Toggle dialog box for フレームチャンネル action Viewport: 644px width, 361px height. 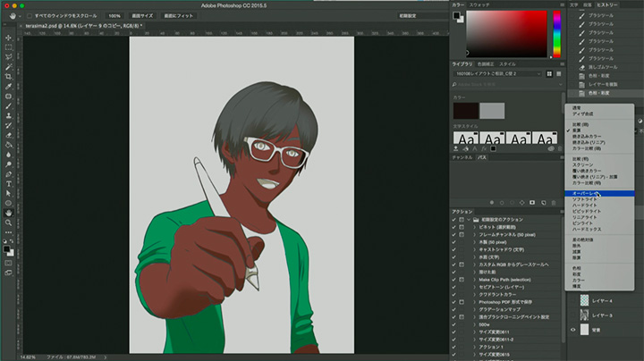(462, 235)
